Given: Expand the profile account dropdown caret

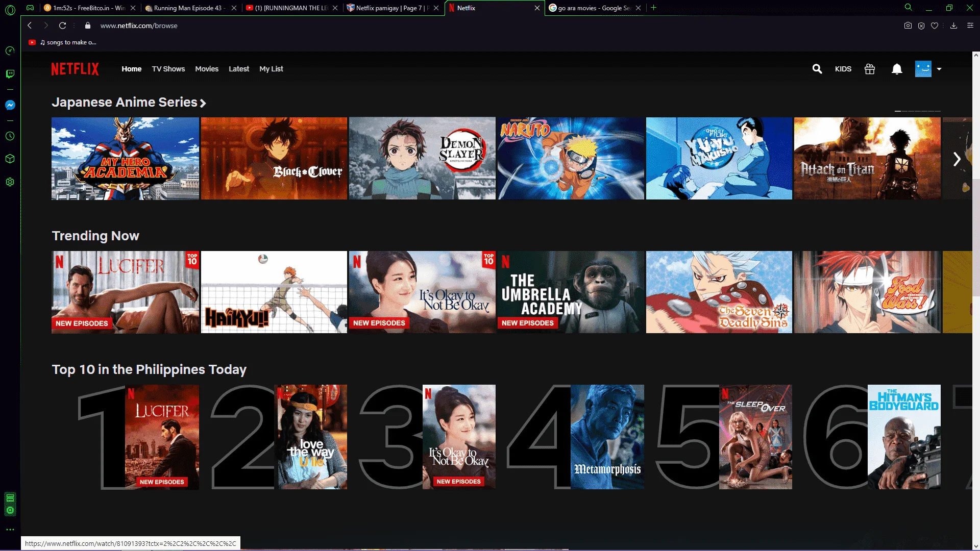Looking at the screenshot, I should pyautogui.click(x=939, y=69).
